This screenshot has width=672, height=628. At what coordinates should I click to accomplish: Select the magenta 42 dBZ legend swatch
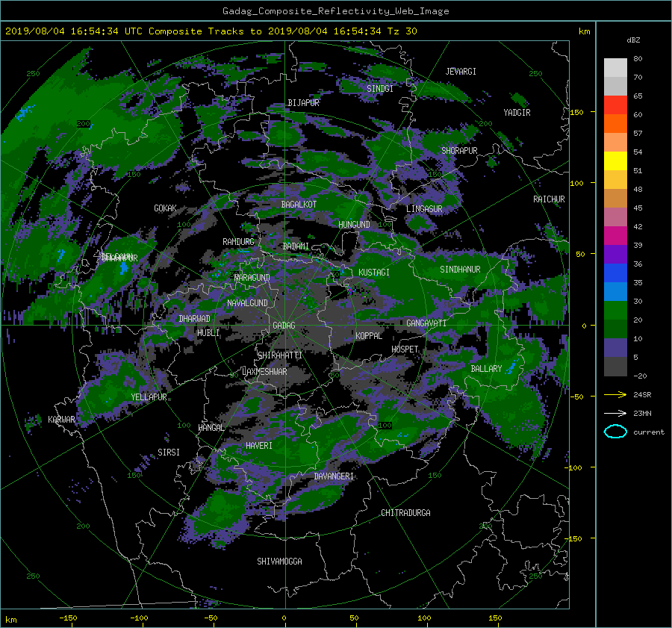tap(615, 235)
